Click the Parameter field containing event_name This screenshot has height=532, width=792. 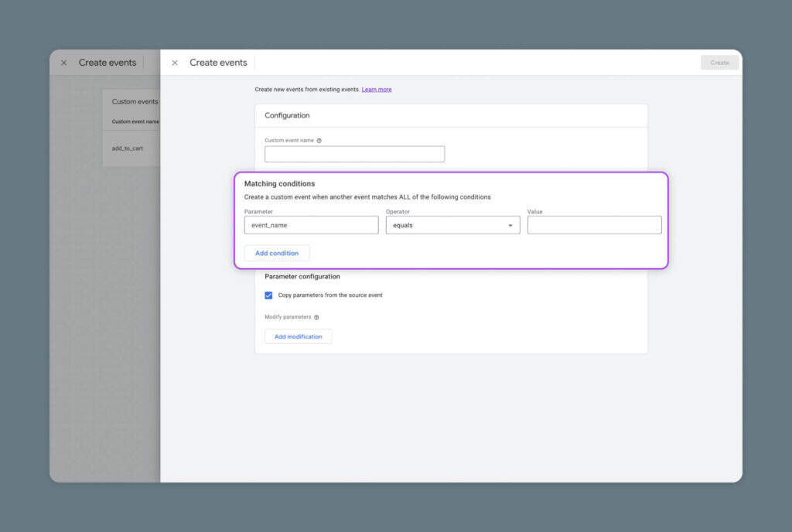pyautogui.click(x=311, y=225)
